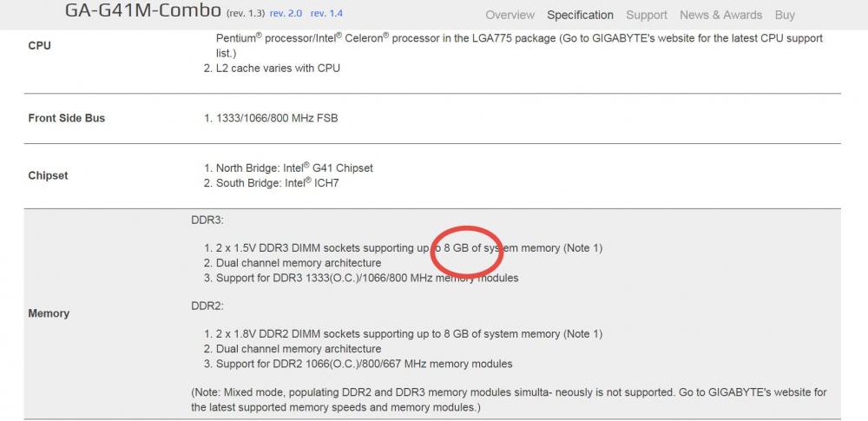This screenshot has width=868, height=421.
Task: Click the red-circled 8 GB text
Action: click(457, 248)
